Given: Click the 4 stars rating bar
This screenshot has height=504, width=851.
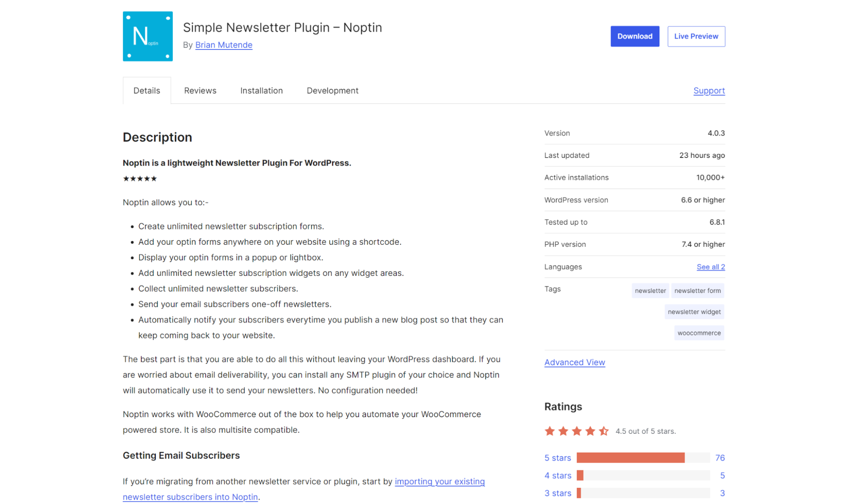Looking at the screenshot, I should coord(643,475).
